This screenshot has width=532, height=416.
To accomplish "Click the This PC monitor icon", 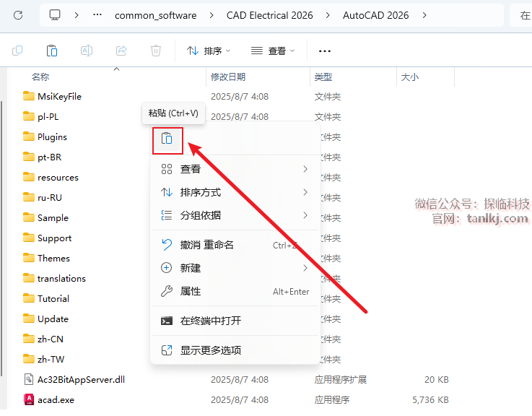I will tap(56, 15).
